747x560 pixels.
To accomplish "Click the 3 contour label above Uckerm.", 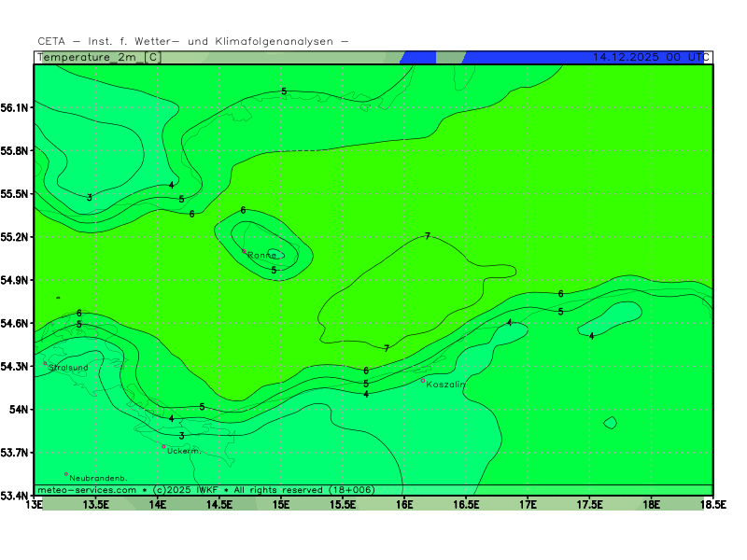I will 181,436.
